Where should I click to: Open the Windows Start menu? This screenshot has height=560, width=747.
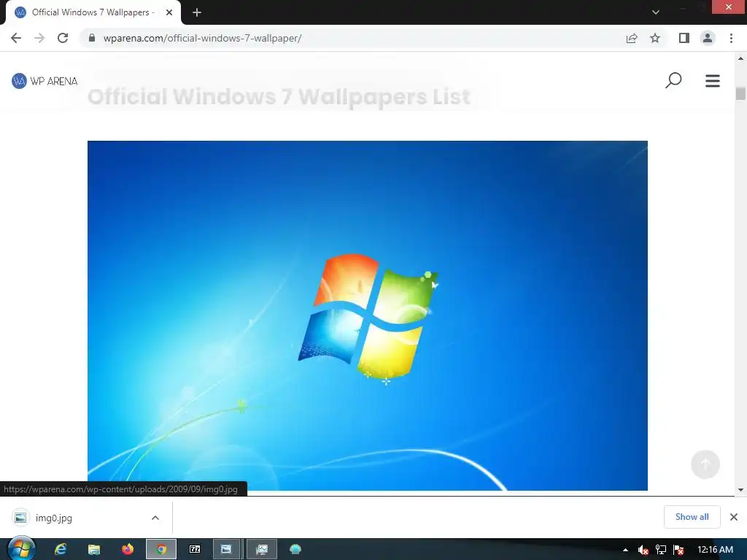point(21,549)
